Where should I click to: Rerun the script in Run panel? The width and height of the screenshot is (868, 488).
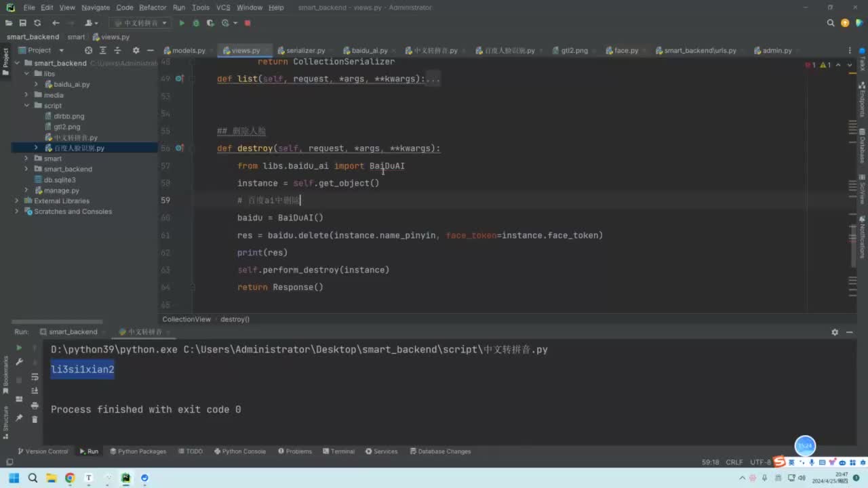point(19,348)
